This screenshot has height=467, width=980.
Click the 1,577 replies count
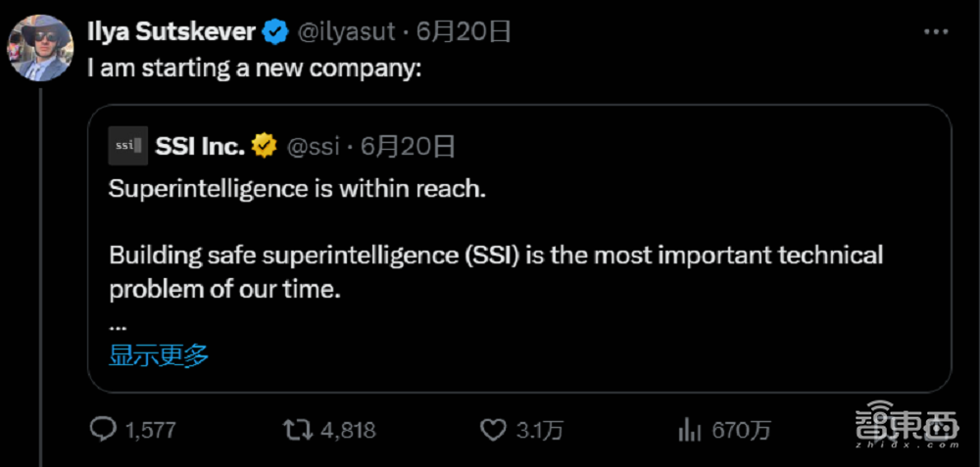pos(150,430)
